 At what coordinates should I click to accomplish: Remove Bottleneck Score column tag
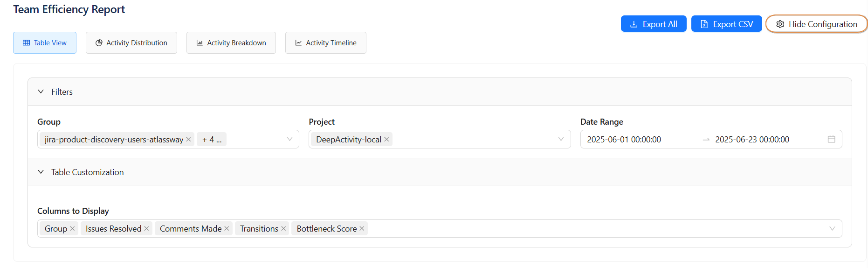[x=362, y=229]
